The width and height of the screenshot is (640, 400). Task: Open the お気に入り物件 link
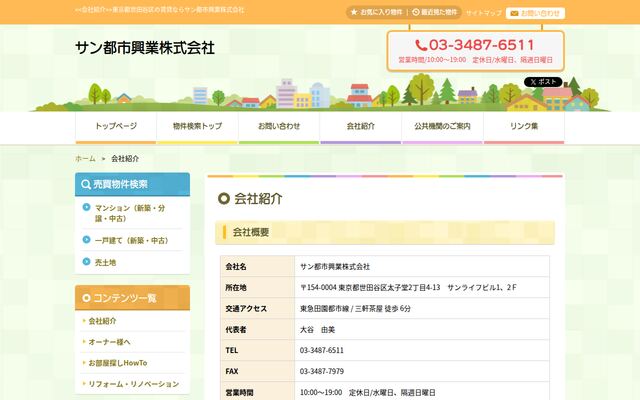(x=381, y=12)
